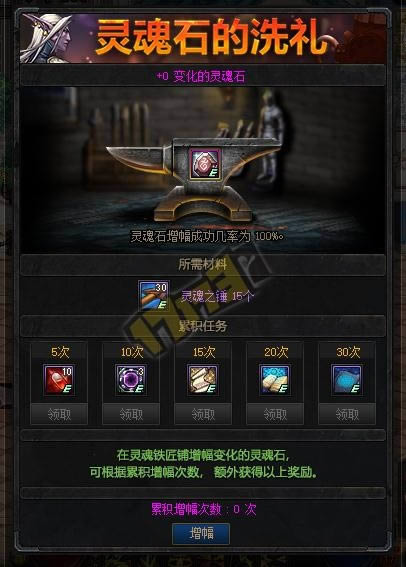Click the 累积增幅次数 counter text

pos(204,510)
